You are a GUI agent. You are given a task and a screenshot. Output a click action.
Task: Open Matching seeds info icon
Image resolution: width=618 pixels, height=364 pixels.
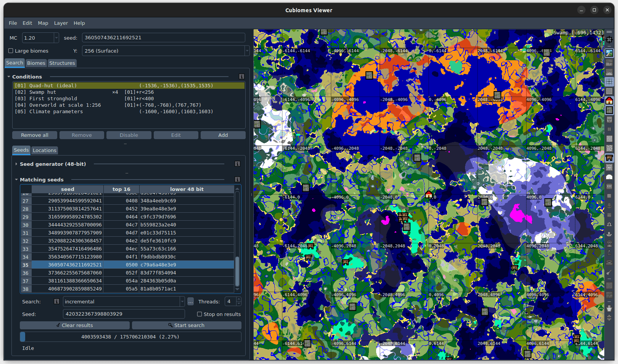coord(237,180)
